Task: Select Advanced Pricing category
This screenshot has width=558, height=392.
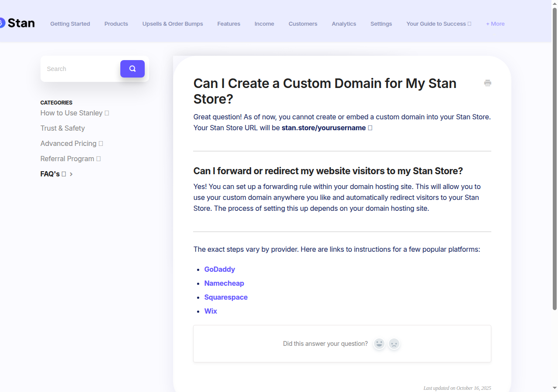Action: pyautogui.click(x=71, y=143)
